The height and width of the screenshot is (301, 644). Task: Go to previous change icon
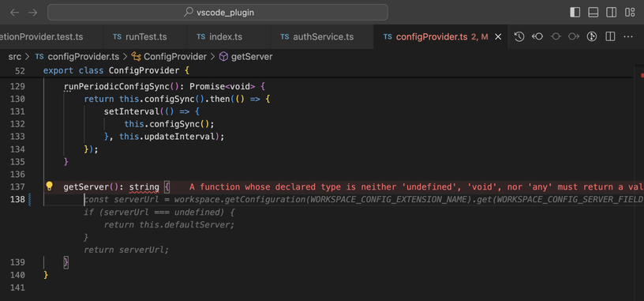click(x=537, y=36)
